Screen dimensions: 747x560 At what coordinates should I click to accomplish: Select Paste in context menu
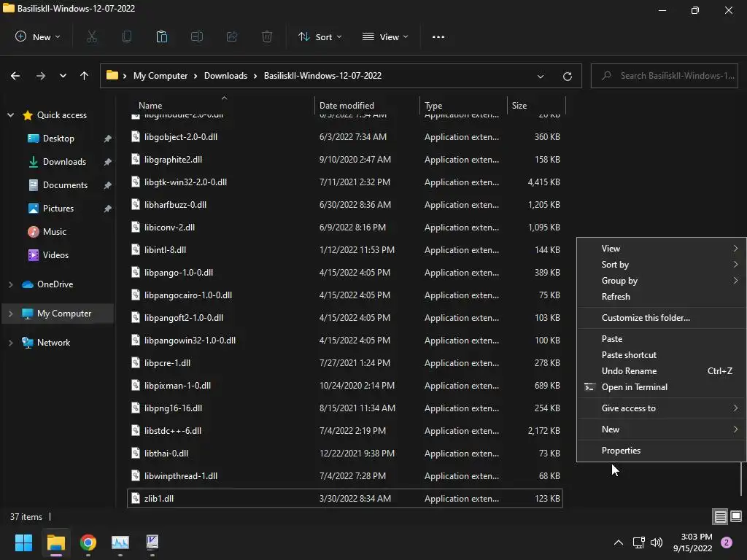click(x=661, y=338)
